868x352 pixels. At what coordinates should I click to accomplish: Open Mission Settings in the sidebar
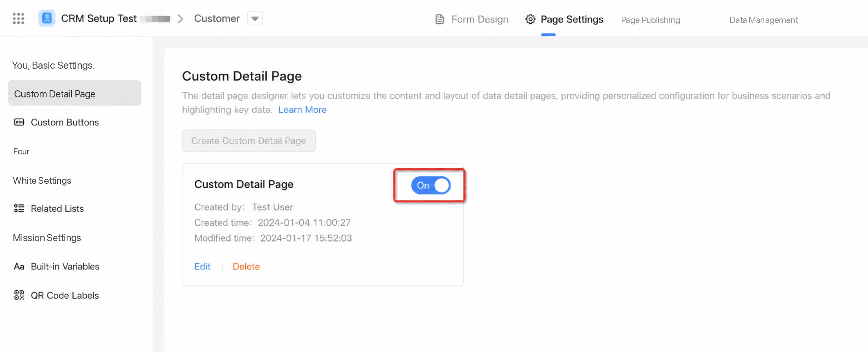pyautogui.click(x=47, y=238)
